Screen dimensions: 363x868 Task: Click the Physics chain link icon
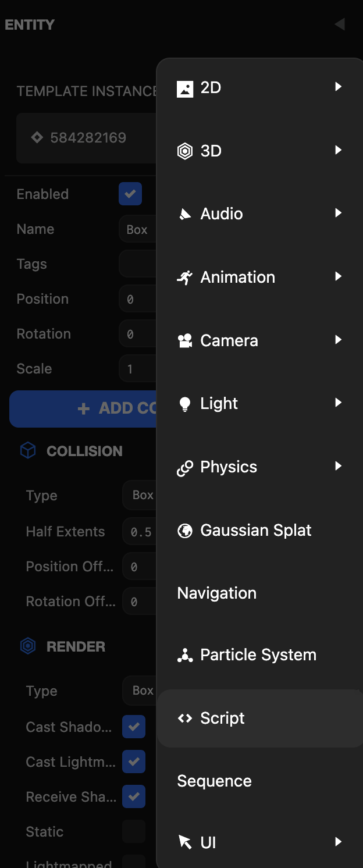coord(185,467)
